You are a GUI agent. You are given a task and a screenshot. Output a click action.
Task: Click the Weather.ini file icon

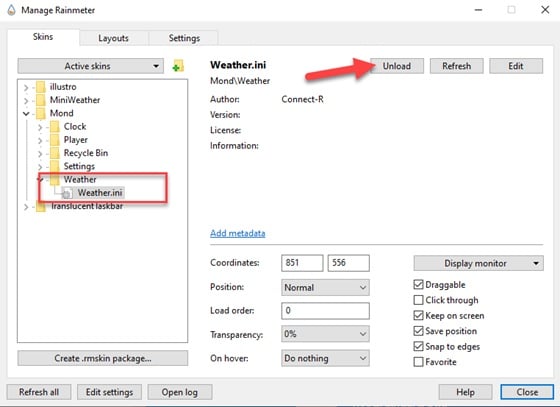67,193
